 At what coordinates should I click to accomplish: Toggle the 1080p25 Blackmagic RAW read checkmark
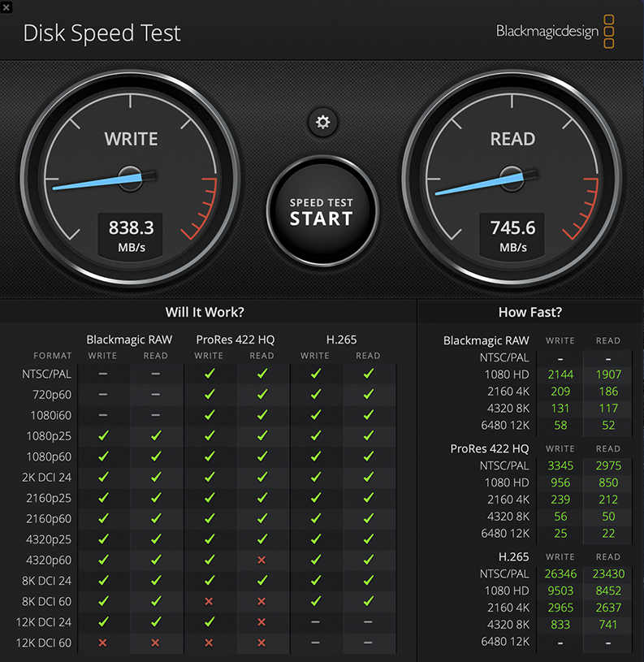[x=156, y=436]
